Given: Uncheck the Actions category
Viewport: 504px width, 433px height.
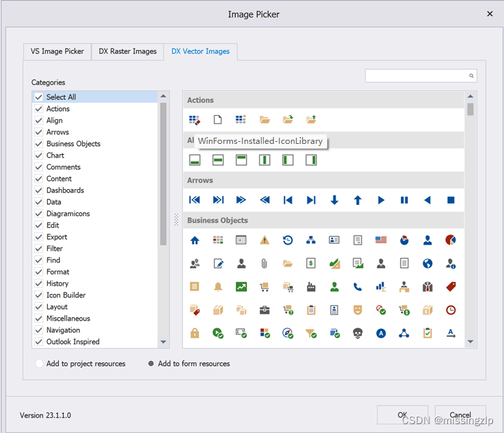Looking at the screenshot, I should point(38,109).
